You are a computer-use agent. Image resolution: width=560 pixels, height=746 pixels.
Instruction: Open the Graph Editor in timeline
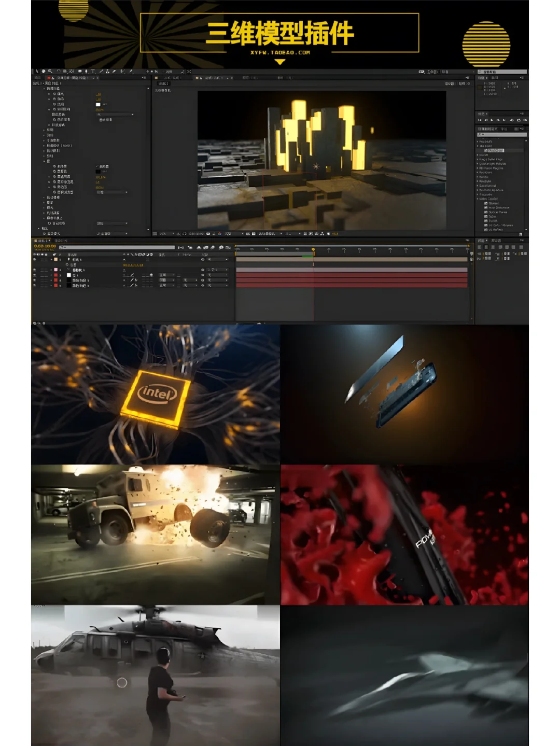tap(228, 247)
